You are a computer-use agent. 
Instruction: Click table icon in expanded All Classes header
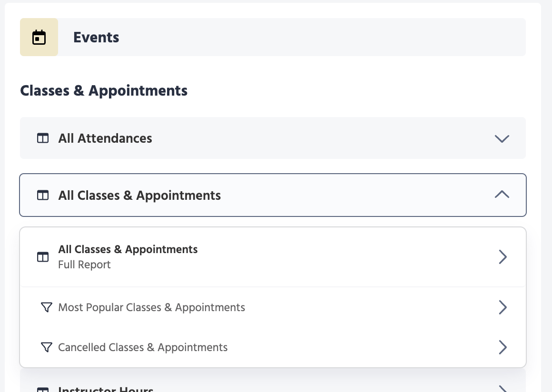point(43,196)
